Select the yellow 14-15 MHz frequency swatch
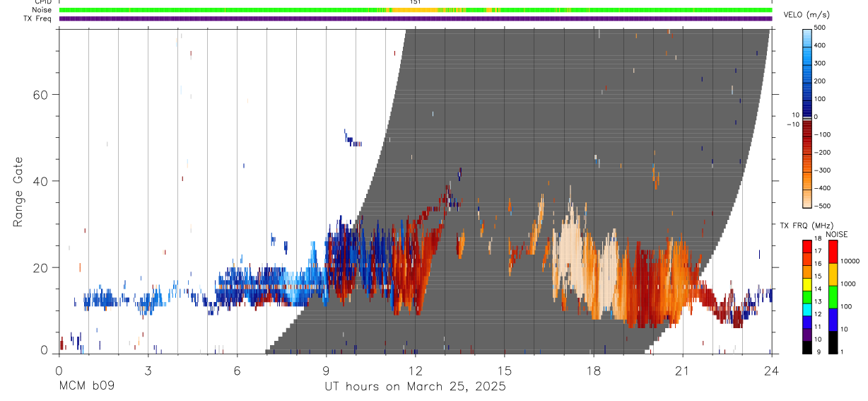 pos(807,283)
